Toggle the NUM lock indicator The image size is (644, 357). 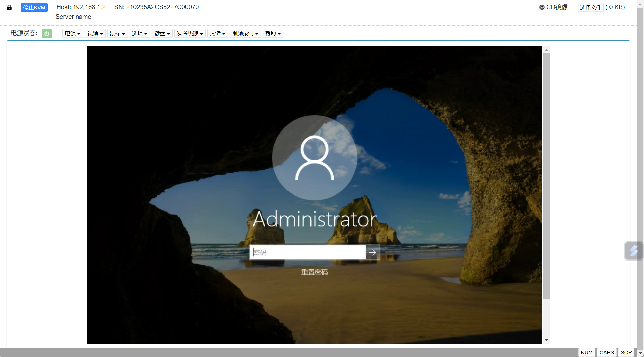tap(586, 352)
